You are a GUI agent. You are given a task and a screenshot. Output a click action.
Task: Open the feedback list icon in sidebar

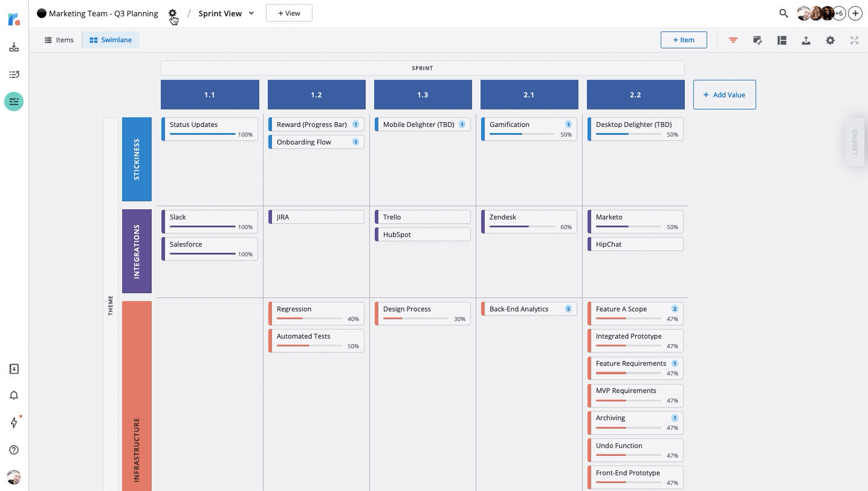tap(14, 74)
